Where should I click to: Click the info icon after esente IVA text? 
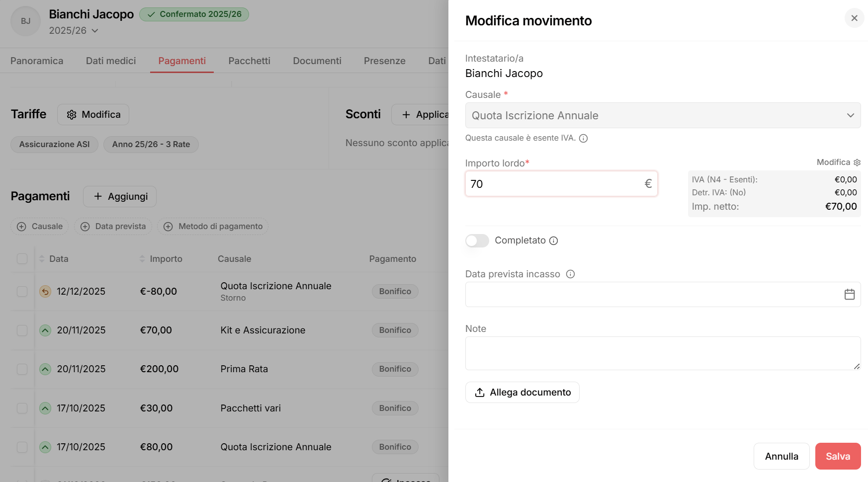coord(584,138)
